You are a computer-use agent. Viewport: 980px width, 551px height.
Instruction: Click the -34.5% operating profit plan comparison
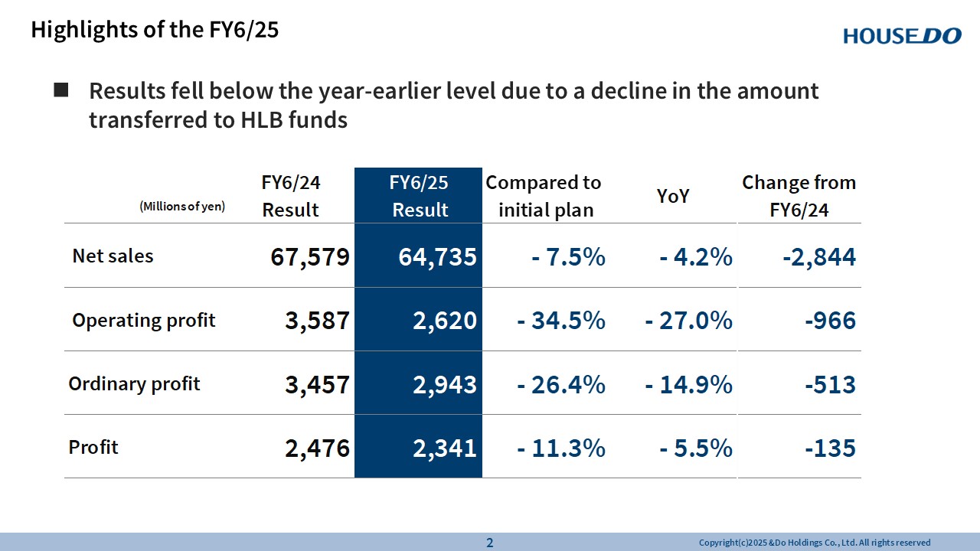point(561,321)
